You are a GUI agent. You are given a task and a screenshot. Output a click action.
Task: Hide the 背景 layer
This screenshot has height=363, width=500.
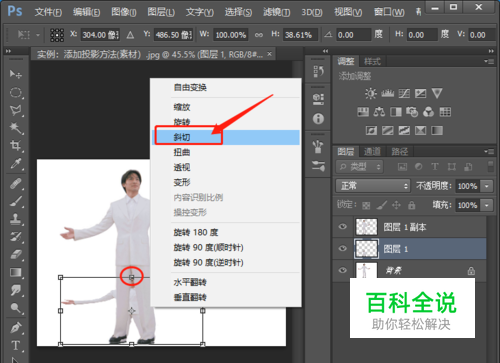point(342,270)
